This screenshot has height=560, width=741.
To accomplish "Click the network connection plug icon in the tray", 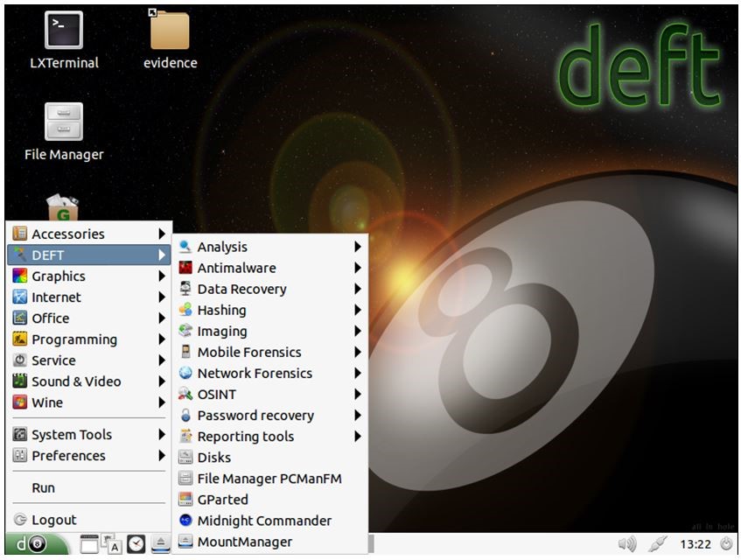I will pos(657,544).
